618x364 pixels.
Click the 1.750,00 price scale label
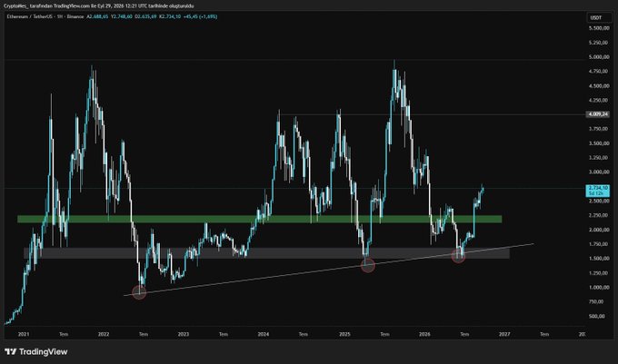(598, 244)
